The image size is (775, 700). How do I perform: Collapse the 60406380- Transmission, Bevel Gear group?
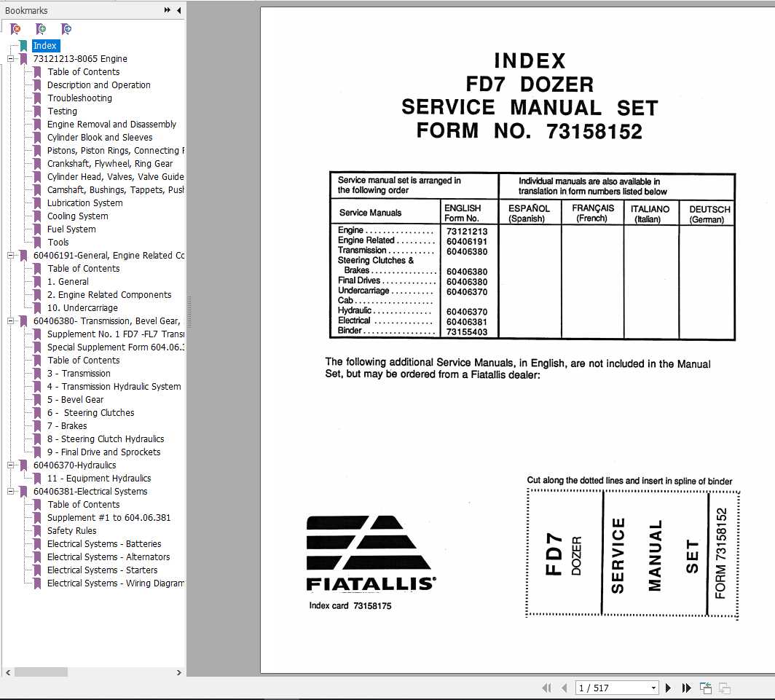[10, 320]
